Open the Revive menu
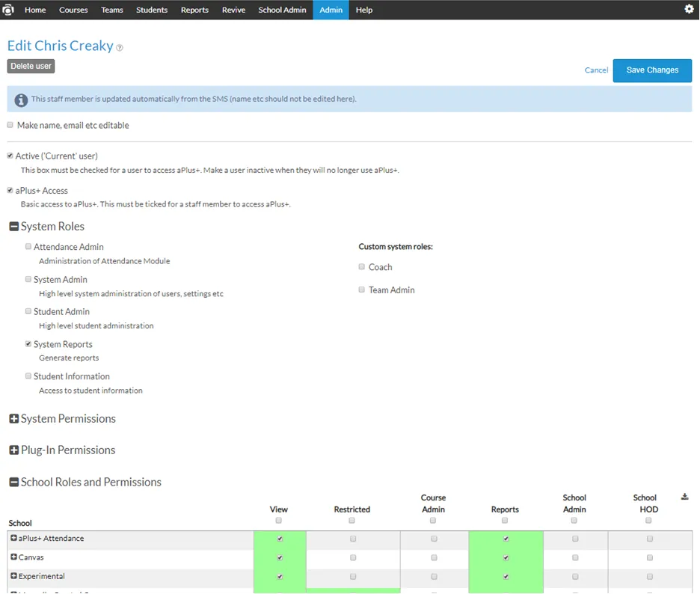This screenshot has height=594, width=700. [233, 10]
